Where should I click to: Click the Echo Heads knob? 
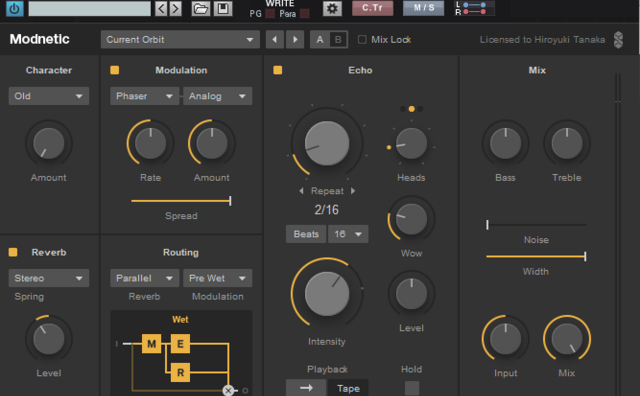(411, 143)
